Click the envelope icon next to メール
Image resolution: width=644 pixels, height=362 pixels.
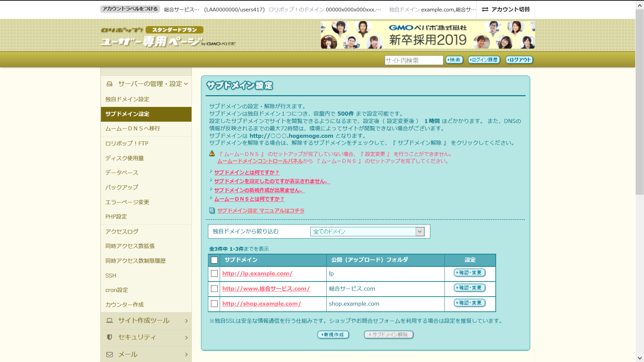pos(109,354)
